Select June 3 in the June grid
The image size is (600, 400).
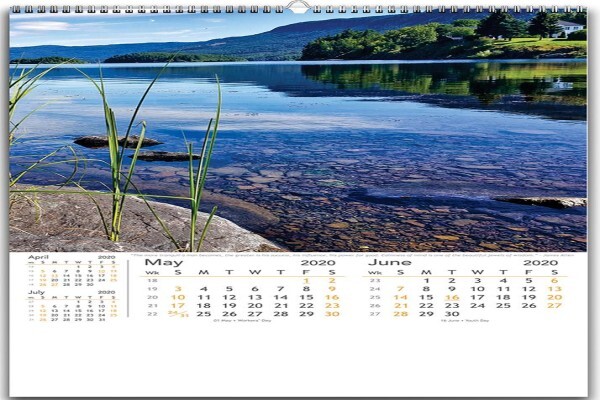point(478,281)
